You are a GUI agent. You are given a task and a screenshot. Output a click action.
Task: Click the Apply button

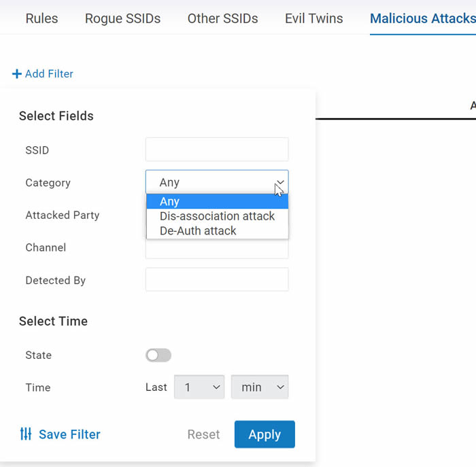pos(265,434)
